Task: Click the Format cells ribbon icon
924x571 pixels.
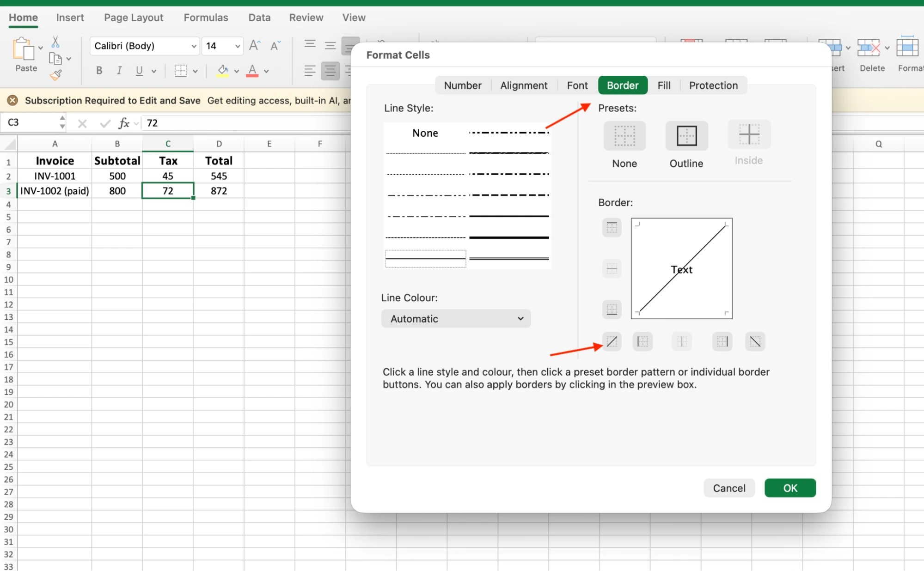Action: point(907,47)
